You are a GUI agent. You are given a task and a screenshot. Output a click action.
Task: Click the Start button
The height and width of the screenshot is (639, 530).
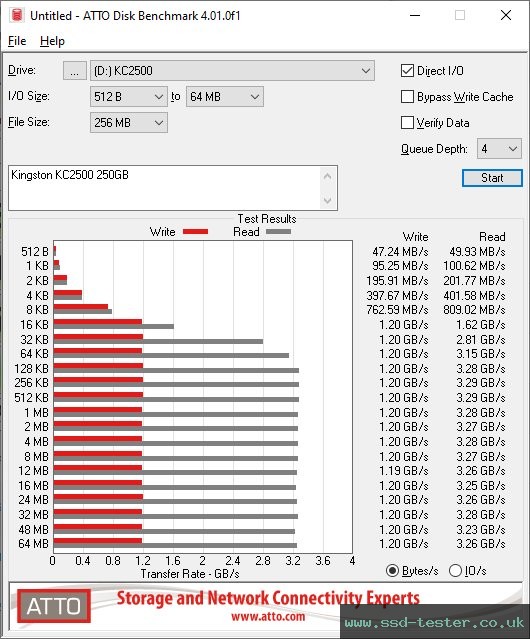pos(492,178)
